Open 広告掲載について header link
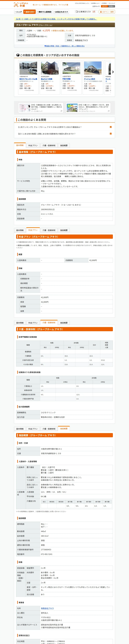Screen dimensions: 129x644 [x=95, y=3]
